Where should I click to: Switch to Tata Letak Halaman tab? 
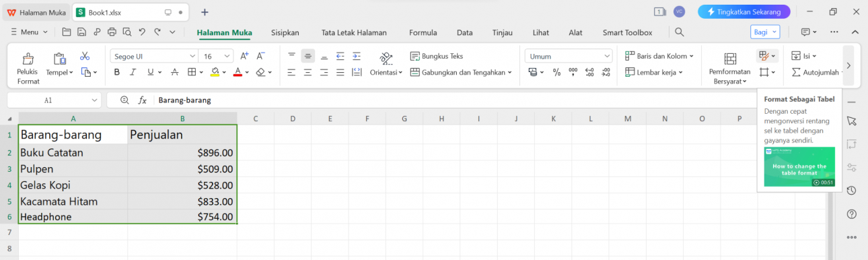point(354,32)
